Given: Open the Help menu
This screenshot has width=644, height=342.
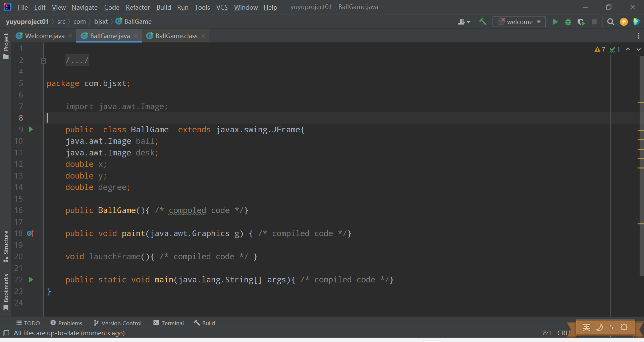Looking at the screenshot, I should tap(270, 7).
